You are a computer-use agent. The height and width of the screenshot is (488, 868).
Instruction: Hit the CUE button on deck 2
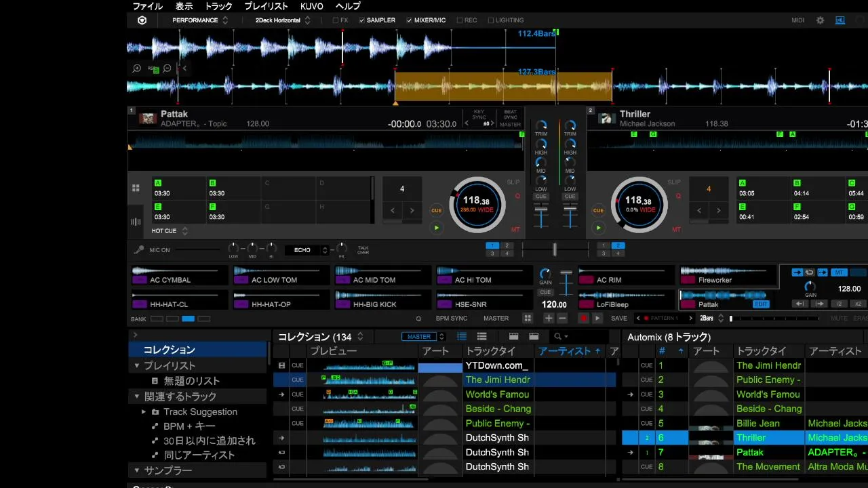click(598, 211)
